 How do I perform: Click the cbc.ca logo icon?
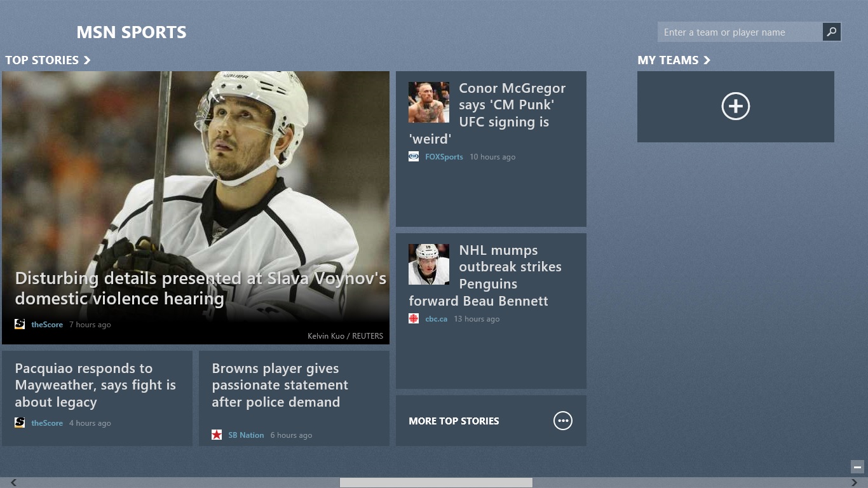[414, 318]
